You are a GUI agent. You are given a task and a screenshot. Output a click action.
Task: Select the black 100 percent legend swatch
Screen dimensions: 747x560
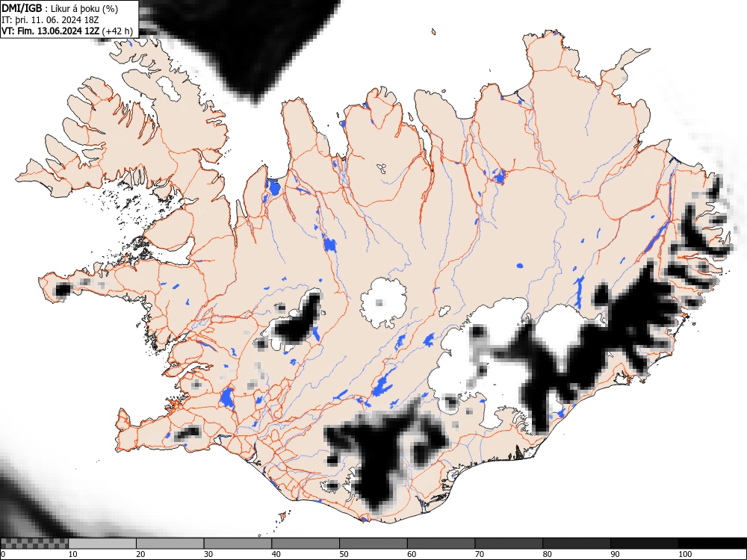712,544
